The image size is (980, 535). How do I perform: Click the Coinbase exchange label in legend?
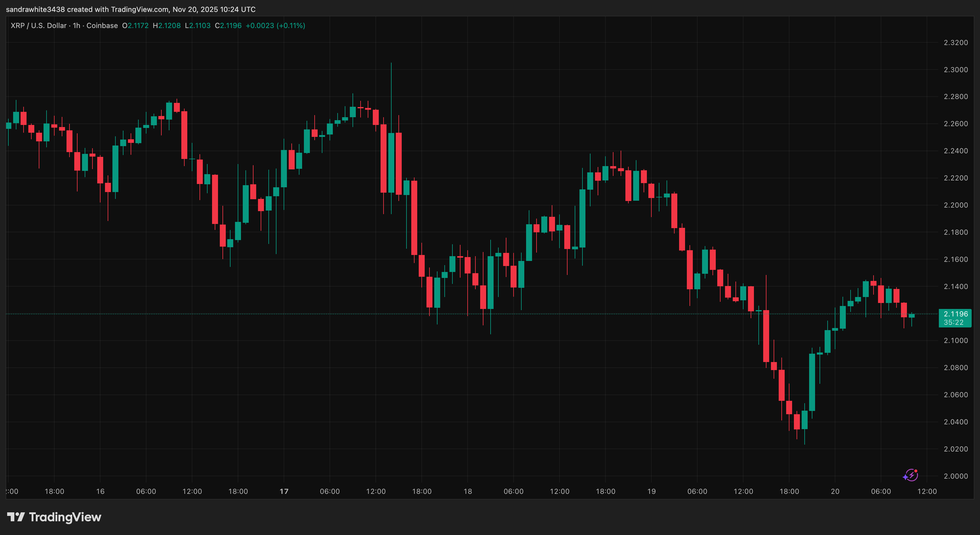coord(102,25)
